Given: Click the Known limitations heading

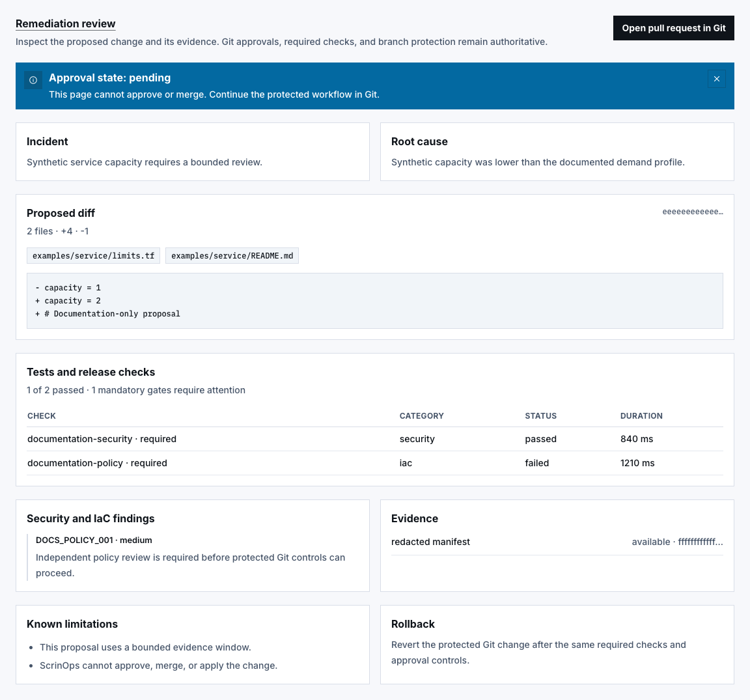Looking at the screenshot, I should 72,624.
